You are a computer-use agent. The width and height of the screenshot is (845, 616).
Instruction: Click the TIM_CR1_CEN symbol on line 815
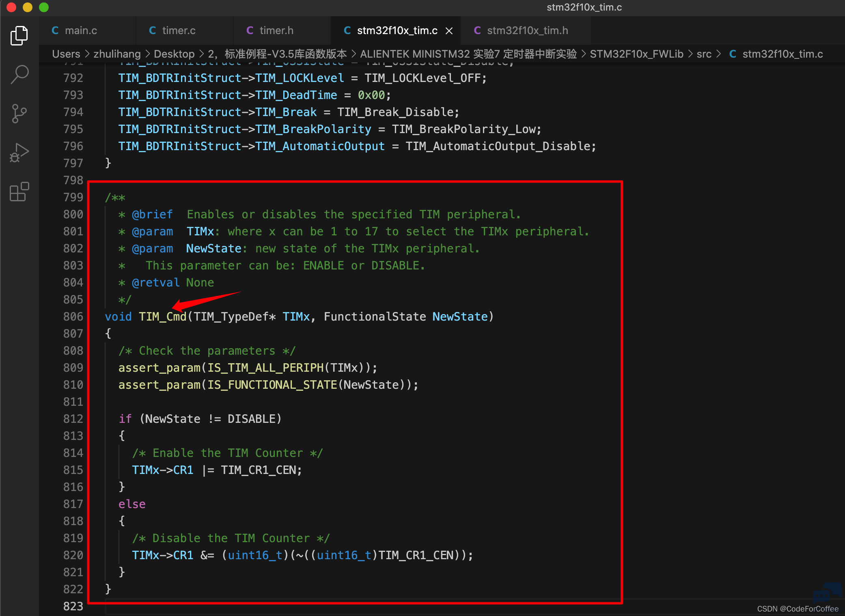(x=260, y=470)
